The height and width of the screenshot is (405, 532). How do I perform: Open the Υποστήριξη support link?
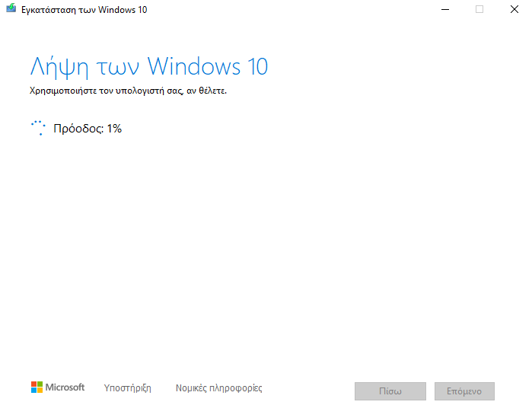pyautogui.click(x=128, y=387)
